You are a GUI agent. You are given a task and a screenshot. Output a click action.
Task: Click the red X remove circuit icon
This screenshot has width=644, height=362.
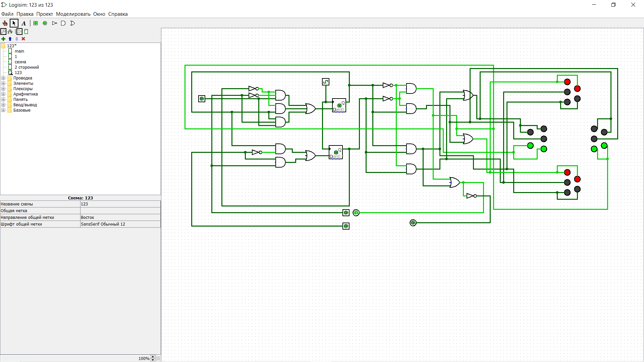click(23, 39)
